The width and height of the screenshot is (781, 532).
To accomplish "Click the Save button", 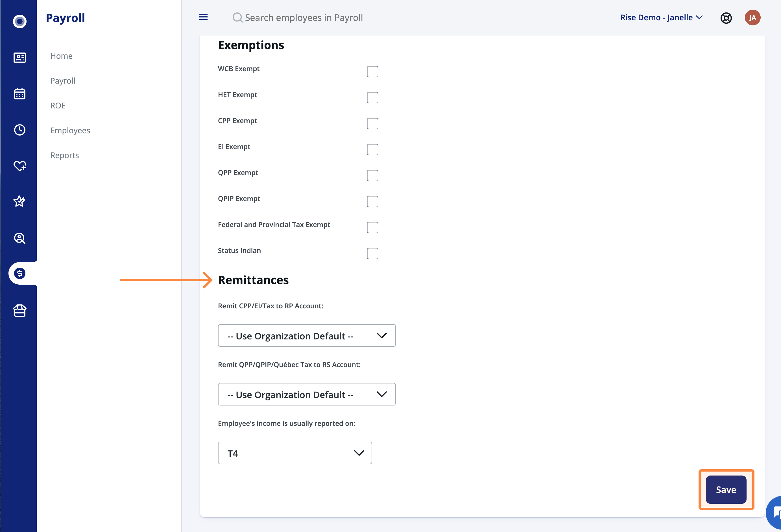I will tap(726, 490).
